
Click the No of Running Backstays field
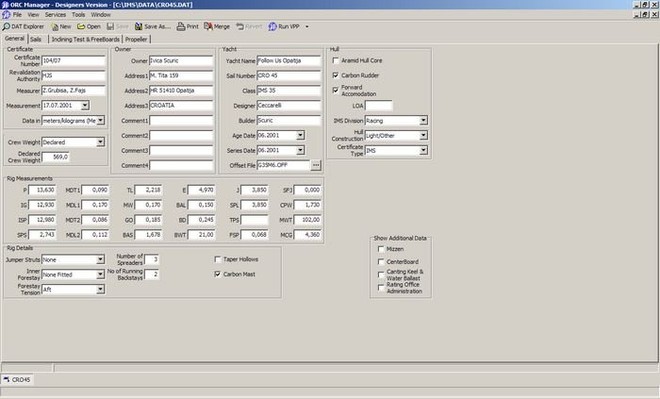click(151, 274)
